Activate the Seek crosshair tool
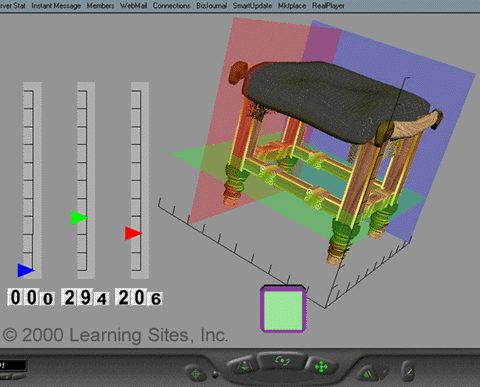Screen dimensions: 480x387 click(196, 374)
